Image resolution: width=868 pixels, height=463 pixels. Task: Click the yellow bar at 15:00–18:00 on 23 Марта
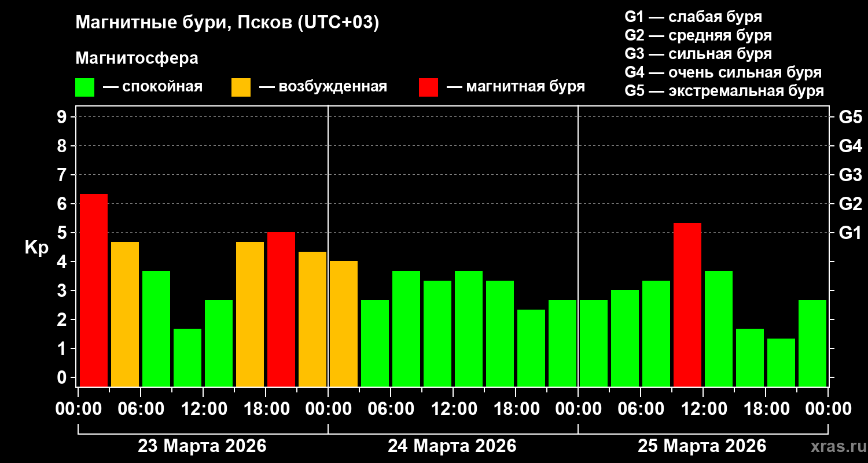tap(250, 314)
